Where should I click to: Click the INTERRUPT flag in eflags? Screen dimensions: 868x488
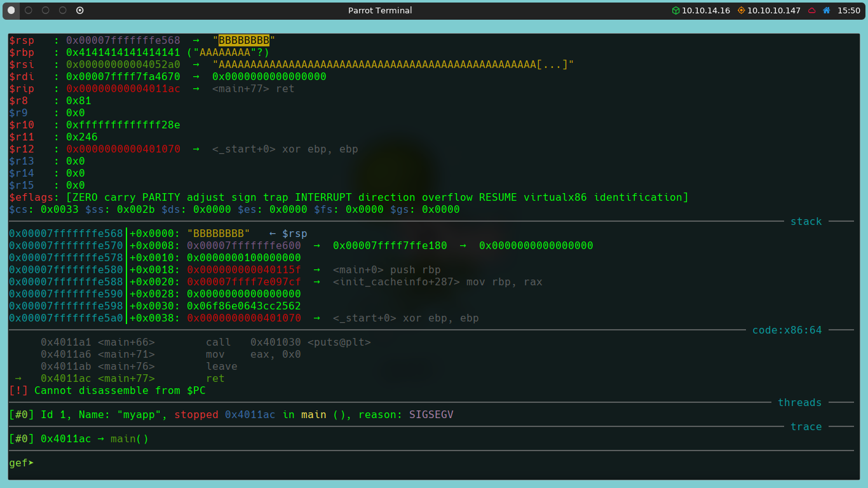point(323,198)
